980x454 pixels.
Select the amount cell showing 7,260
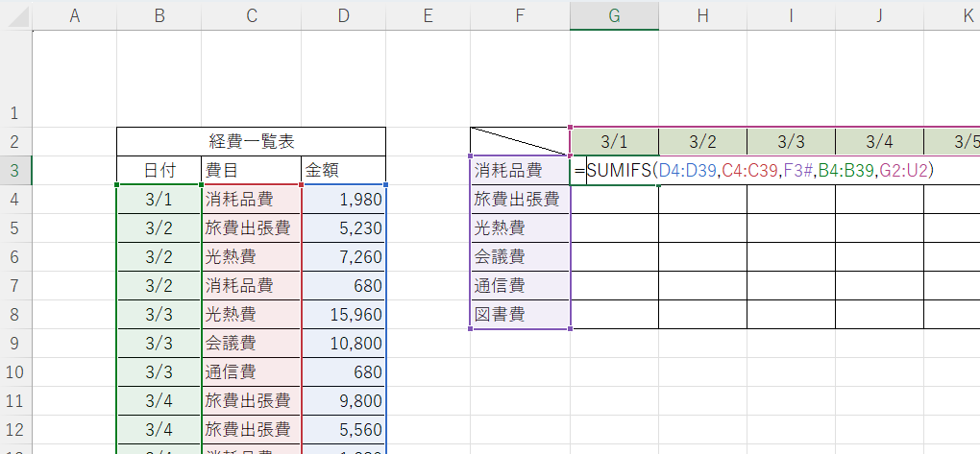343,257
